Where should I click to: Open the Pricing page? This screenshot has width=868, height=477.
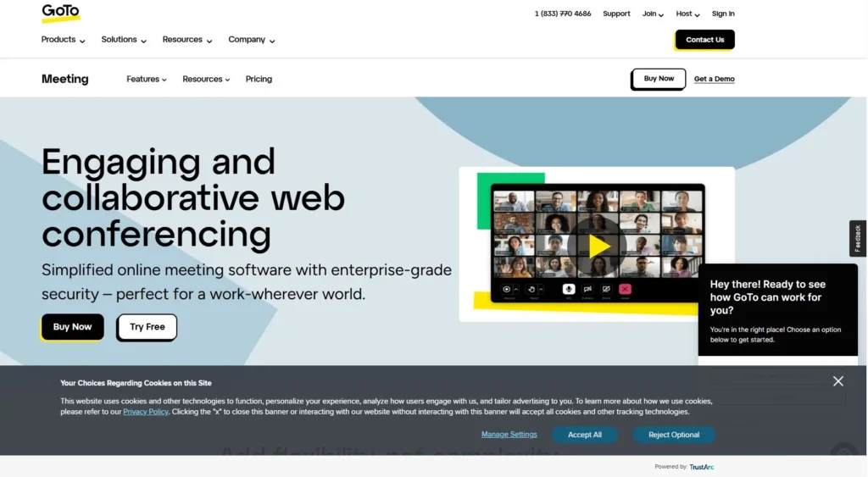tap(259, 79)
